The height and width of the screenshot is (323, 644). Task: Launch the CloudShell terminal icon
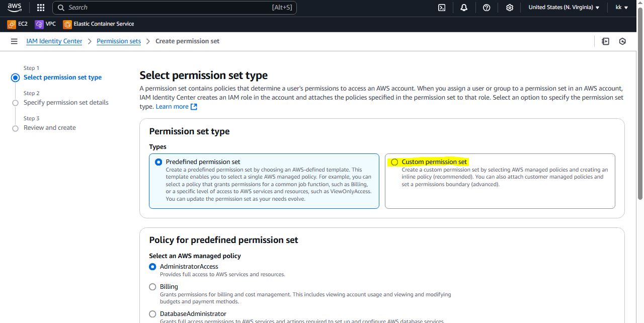[x=442, y=8]
